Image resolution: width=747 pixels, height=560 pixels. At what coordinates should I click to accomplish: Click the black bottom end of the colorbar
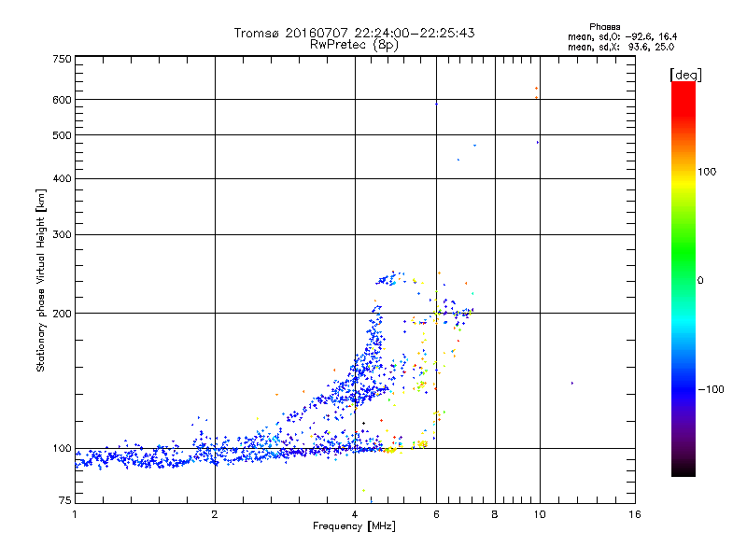[684, 469]
